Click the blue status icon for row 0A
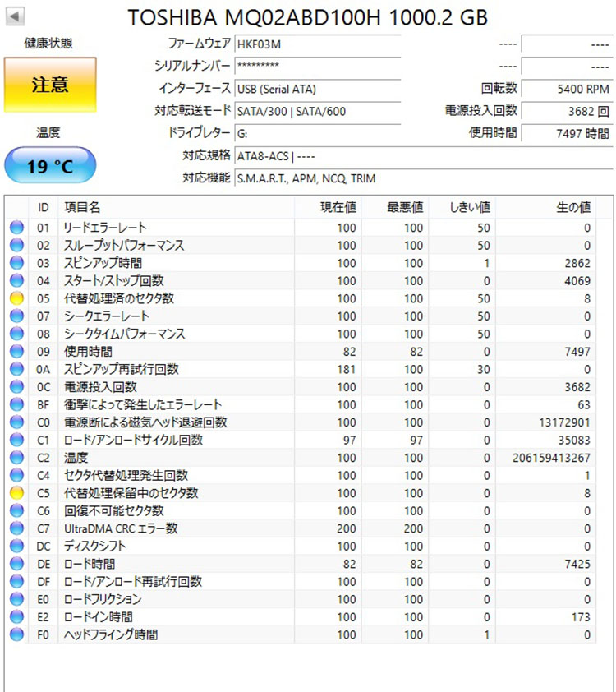Image resolution: width=616 pixels, height=692 pixels. pos(16,369)
